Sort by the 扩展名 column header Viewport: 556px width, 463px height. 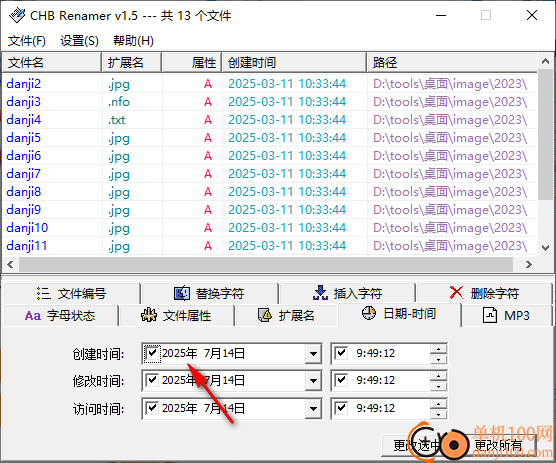point(132,63)
